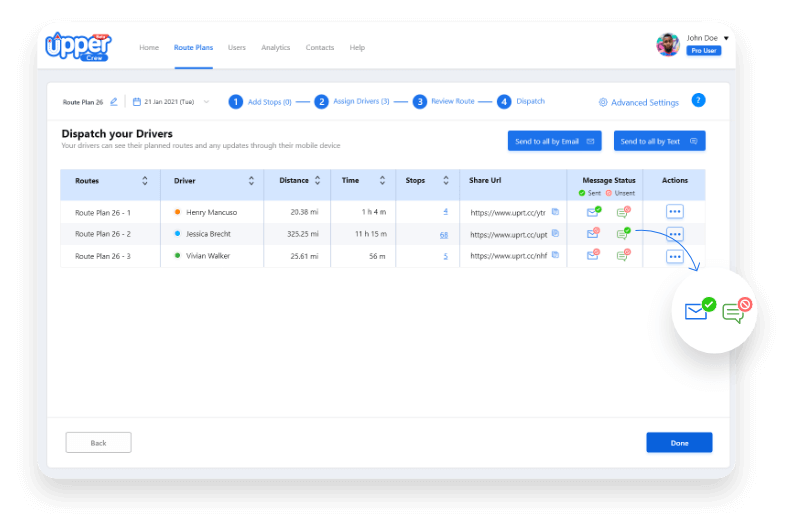Copy share URL for Route Plan 26 - 2
Screen dimensions: 795x531
tap(555, 233)
